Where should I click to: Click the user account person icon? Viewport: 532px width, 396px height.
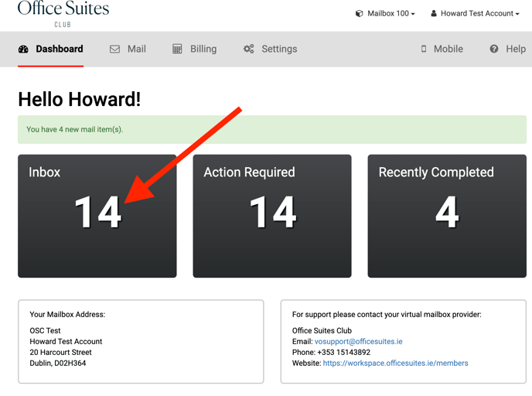434,13
